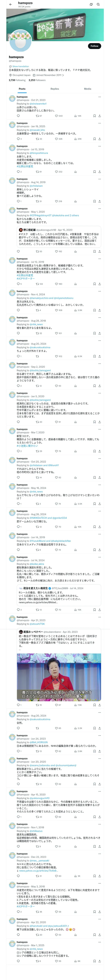Bookmark the Oct 21, 2023 post
Image resolution: width=110 pixels, height=980 pixels.
point(95,116)
